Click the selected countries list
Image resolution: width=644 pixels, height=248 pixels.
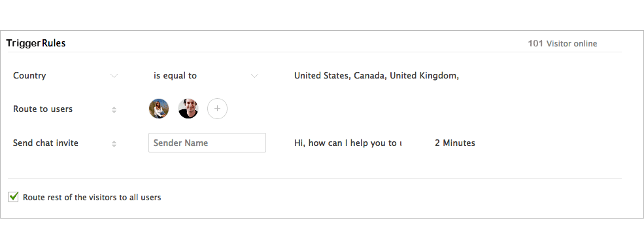[377, 76]
